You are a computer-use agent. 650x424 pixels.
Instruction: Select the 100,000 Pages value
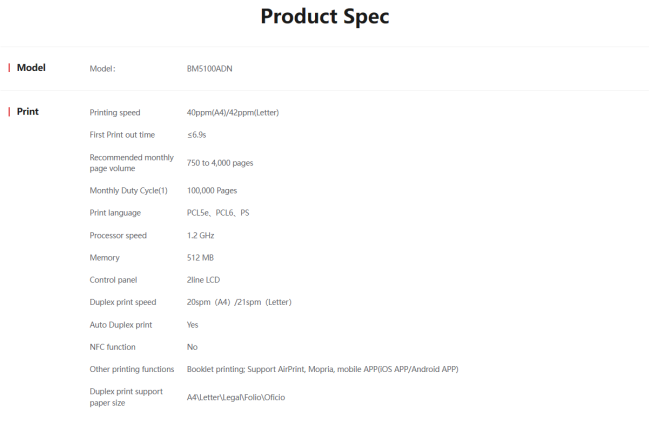212,190
